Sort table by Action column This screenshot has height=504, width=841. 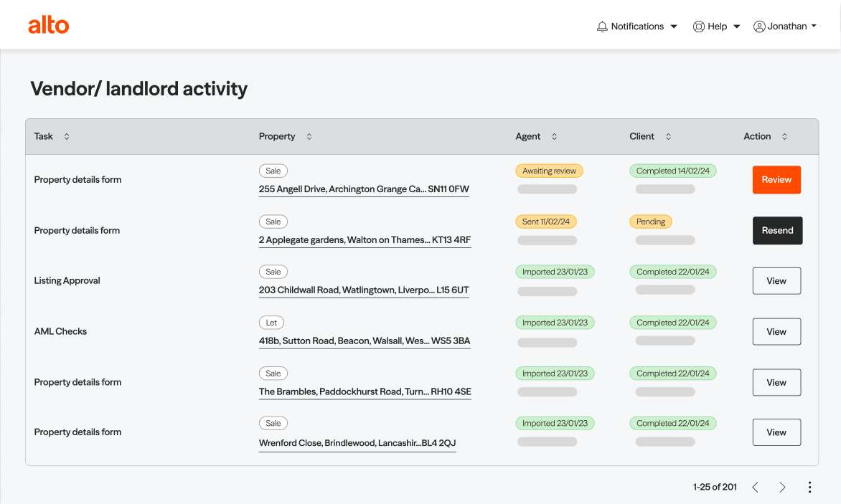coord(784,136)
